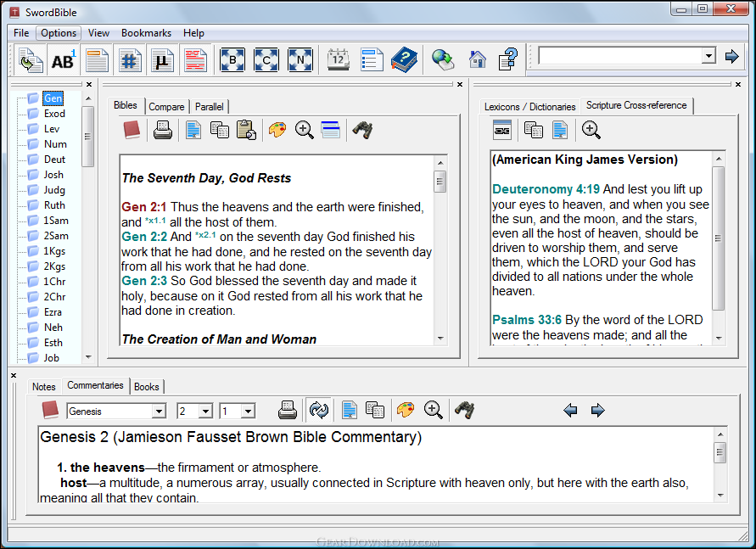Image resolution: width=756 pixels, height=549 pixels.
Task: Print the commentary using printer icon
Action: pos(288,410)
